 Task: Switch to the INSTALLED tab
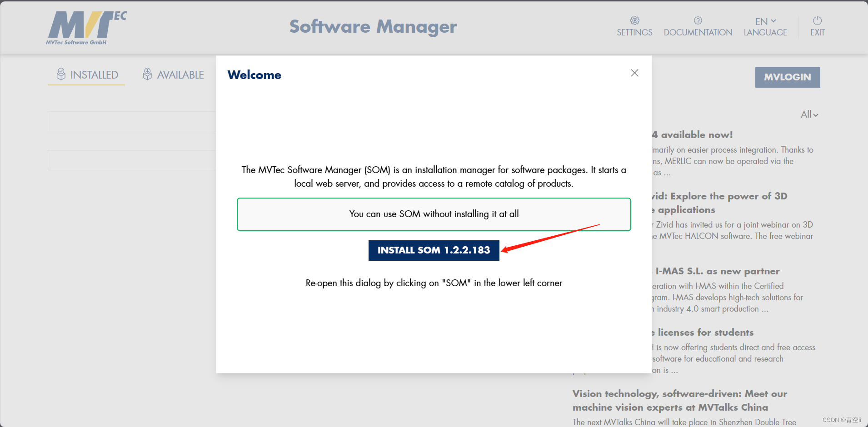click(86, 75)
